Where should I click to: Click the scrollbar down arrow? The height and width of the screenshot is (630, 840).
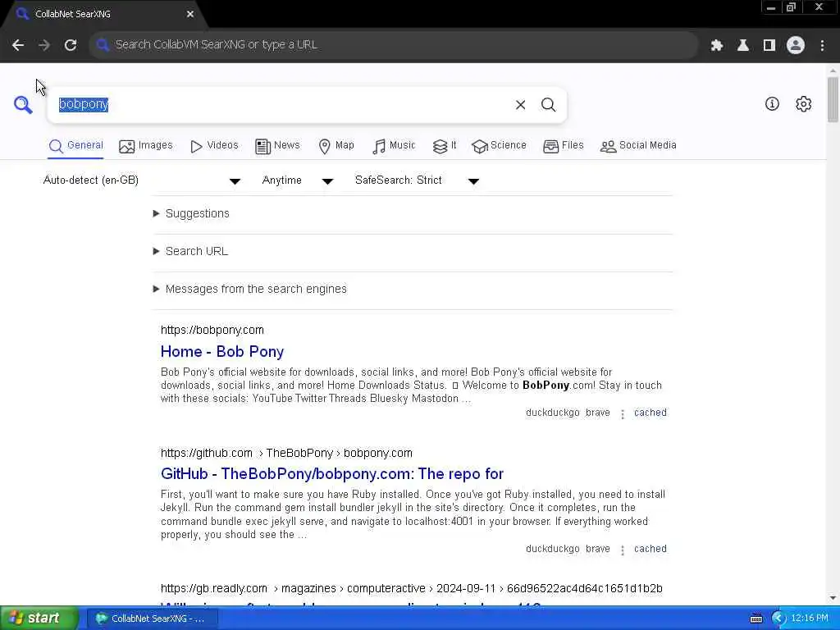coord(833,598)
